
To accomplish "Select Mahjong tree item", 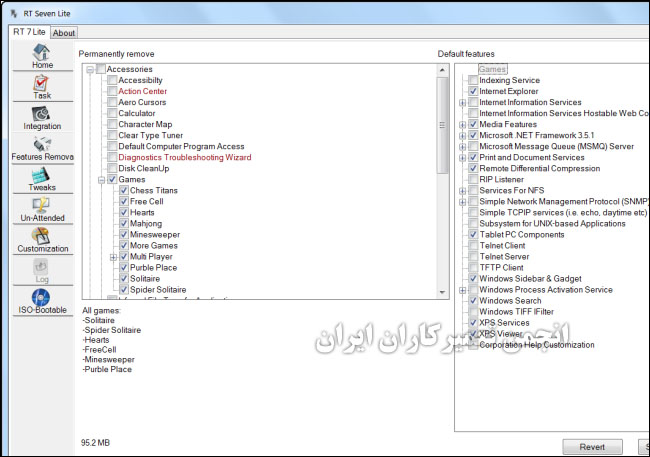I will coord(146,224).
